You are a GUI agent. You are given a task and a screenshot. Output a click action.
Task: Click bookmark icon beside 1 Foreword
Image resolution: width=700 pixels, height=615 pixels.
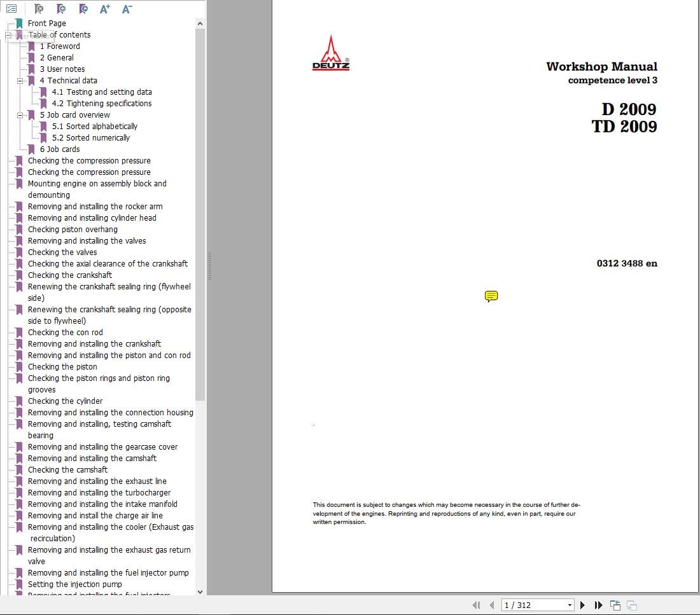[x=31, y=46]
